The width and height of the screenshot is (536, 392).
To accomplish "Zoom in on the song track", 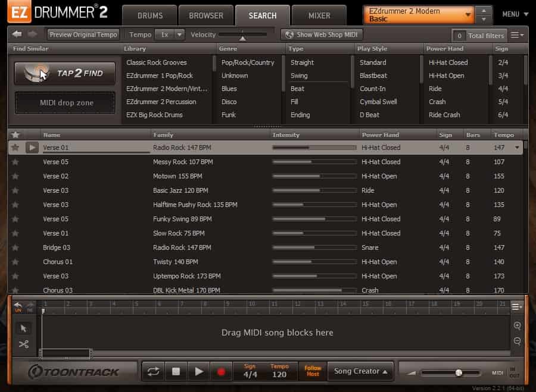I will tap(517, 325).
